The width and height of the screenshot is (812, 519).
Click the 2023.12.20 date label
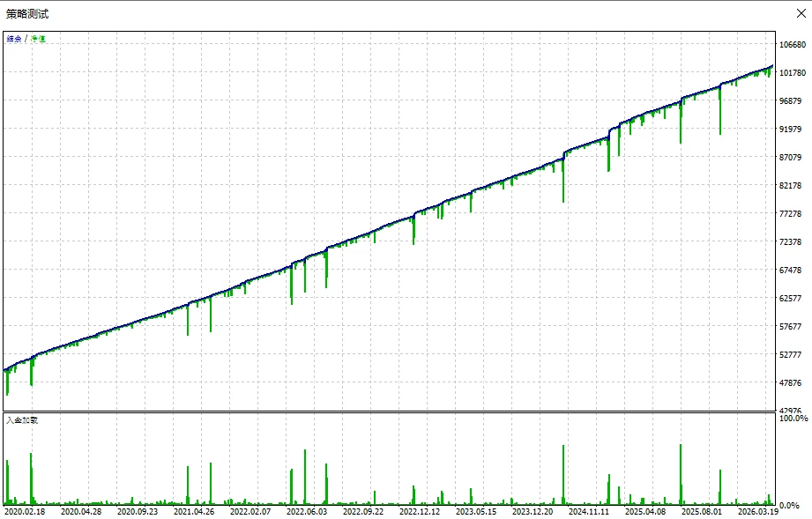click(x=533, y=512)
